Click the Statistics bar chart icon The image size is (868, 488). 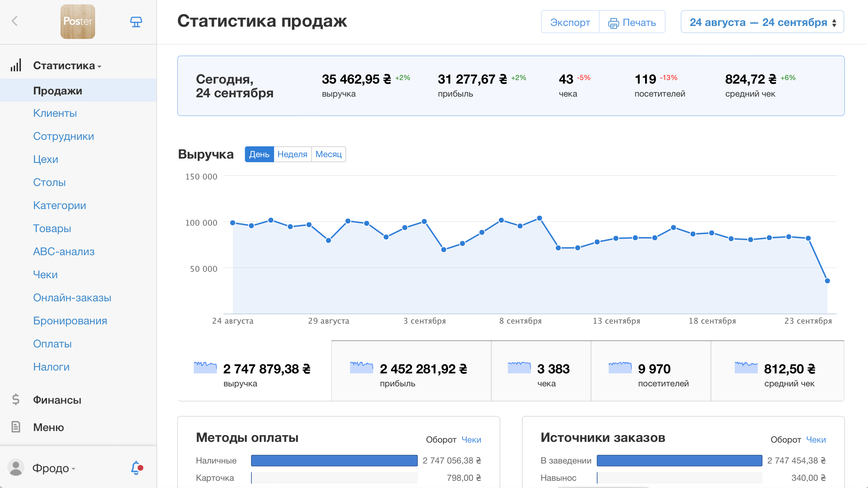(16, 66)
